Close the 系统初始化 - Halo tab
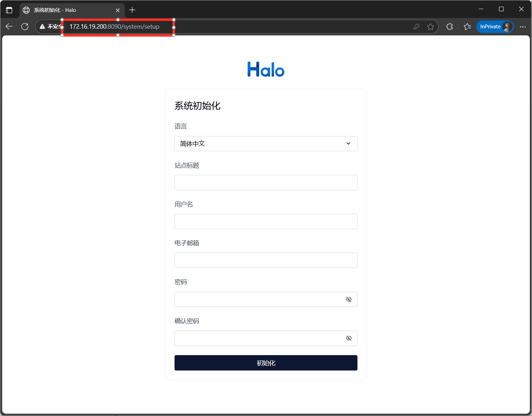 118,10
